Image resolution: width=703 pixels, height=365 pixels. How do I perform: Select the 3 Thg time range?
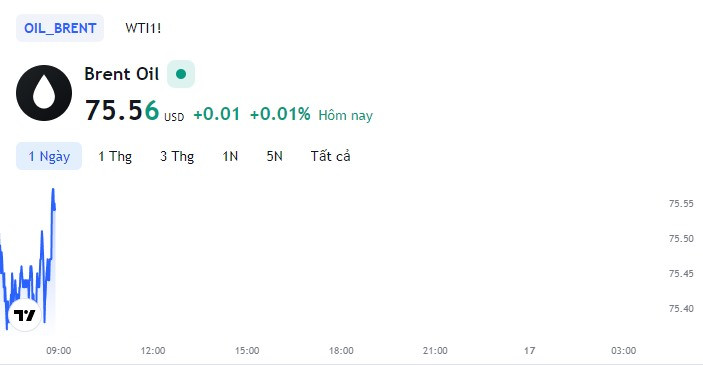click(177, 156)
